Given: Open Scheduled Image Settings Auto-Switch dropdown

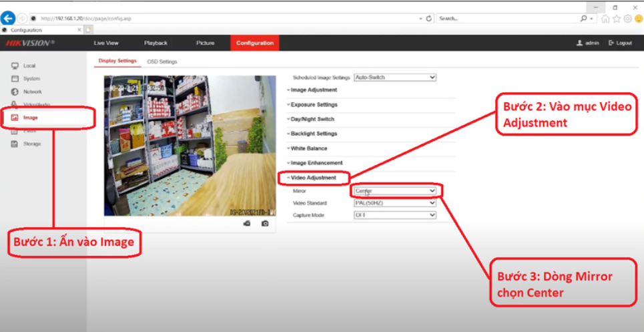Looking at the screenshot, I should (x=394, y=77).
